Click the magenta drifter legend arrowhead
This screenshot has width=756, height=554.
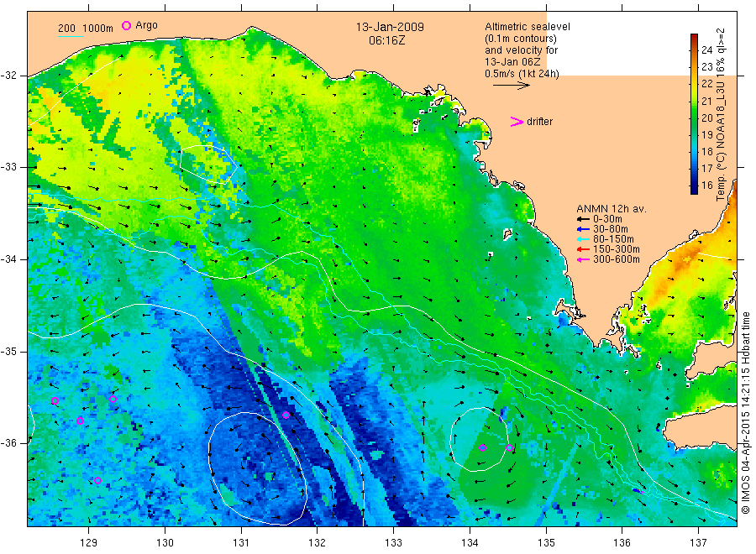pyautogui.click(x=517, y=122)
